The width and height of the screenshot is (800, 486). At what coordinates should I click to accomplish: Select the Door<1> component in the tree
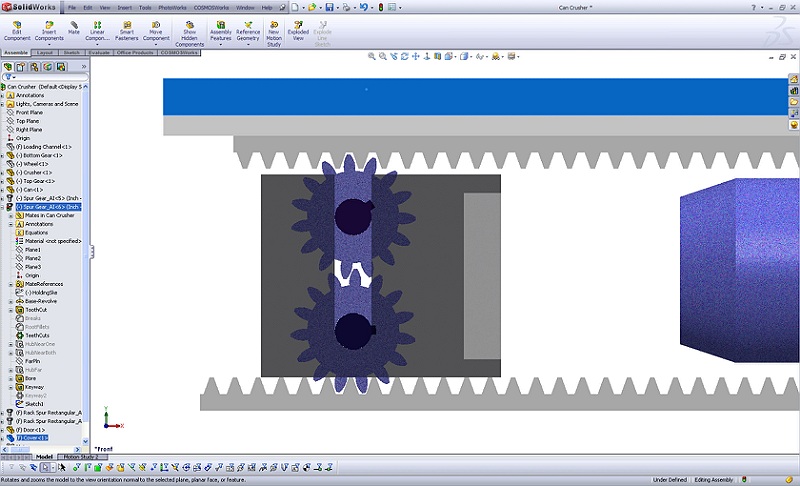point(33,429)
